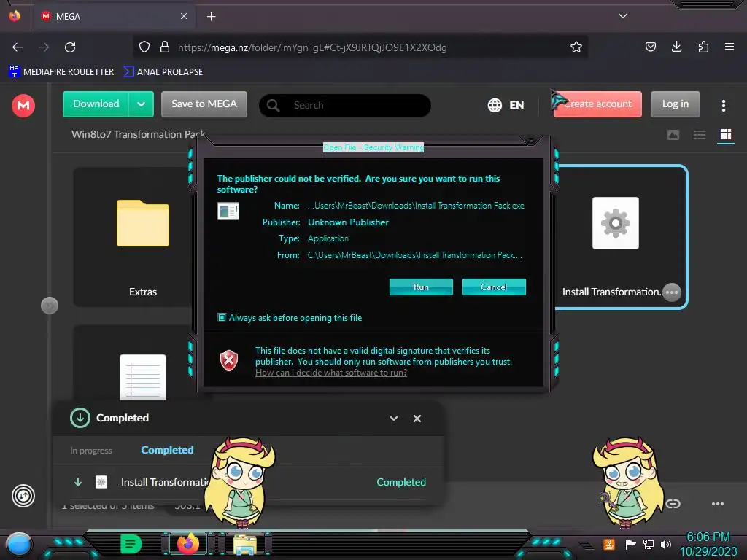Switch to the Completed tab
This screenshot has width=747, height=560.
[x=167, y=450]
